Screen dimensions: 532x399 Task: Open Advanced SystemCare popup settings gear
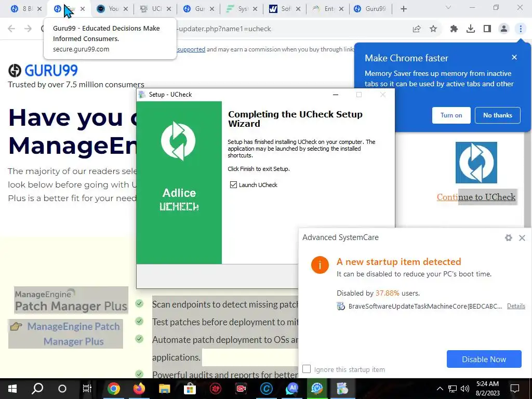508,238
